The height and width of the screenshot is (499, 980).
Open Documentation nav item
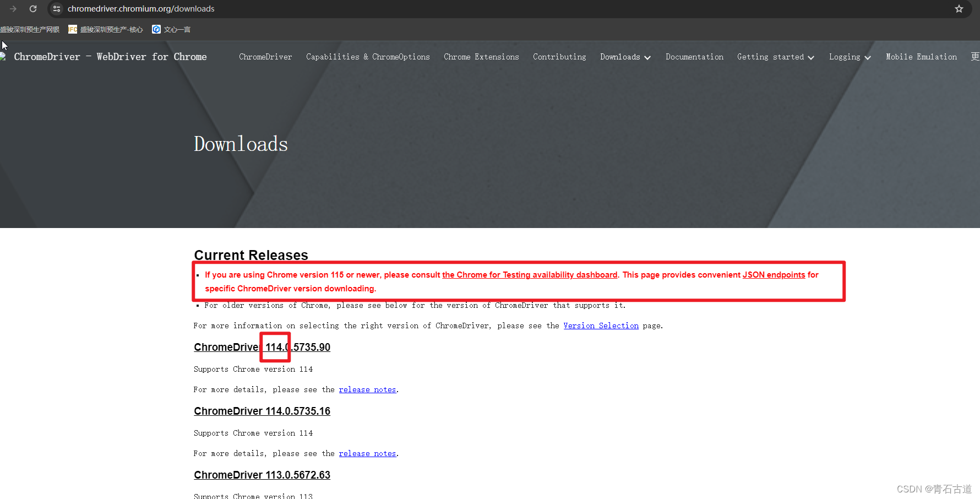coord(694,57)
